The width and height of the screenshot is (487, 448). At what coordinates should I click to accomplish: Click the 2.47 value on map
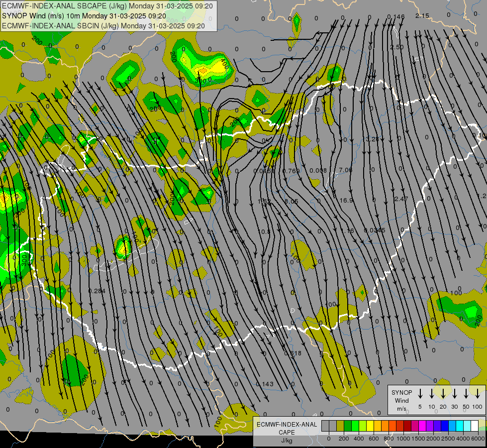tap(401, 199)
